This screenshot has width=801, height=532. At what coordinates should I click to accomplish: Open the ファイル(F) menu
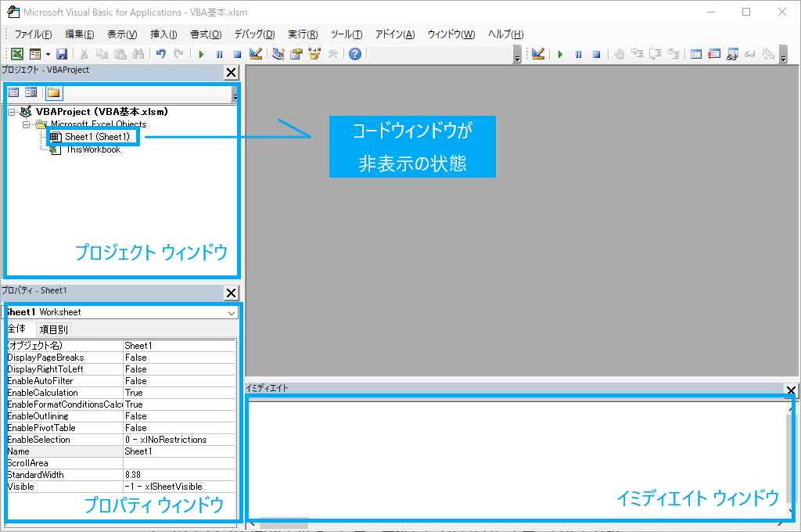tap(33, 34)
